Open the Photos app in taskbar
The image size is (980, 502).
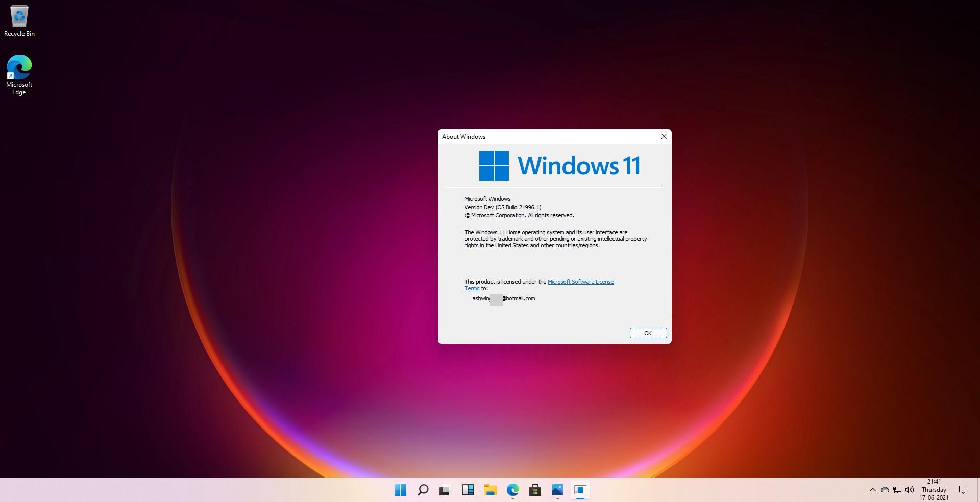click(x=557, y=490)
